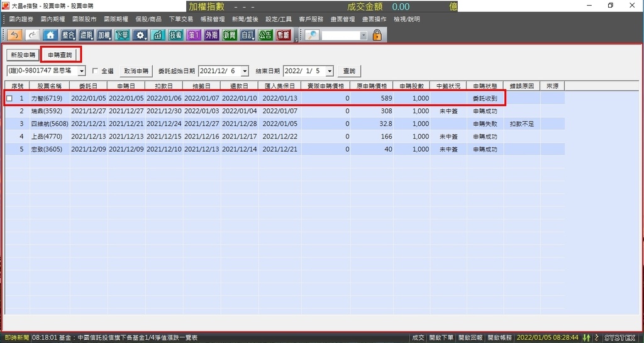Open the 設定/工具 menu
The image size is (644, 343).
pos(279,20)
